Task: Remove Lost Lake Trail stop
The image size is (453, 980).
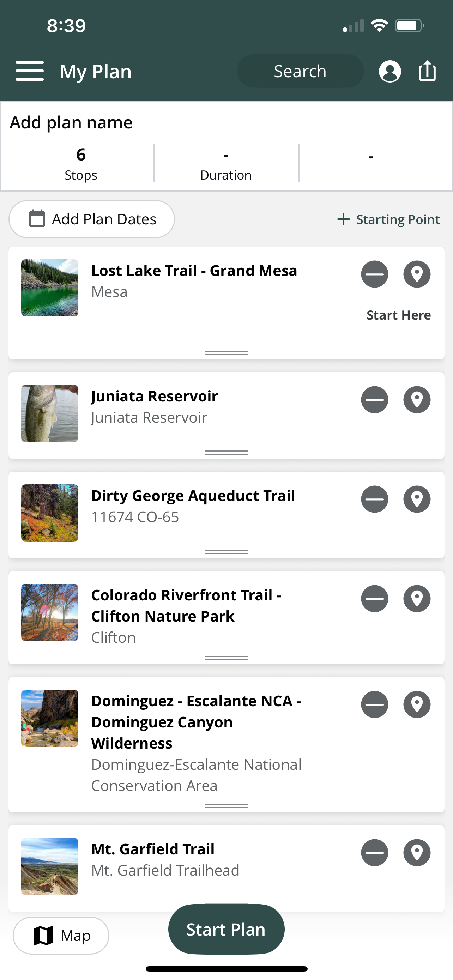Action: pos(375,274)
